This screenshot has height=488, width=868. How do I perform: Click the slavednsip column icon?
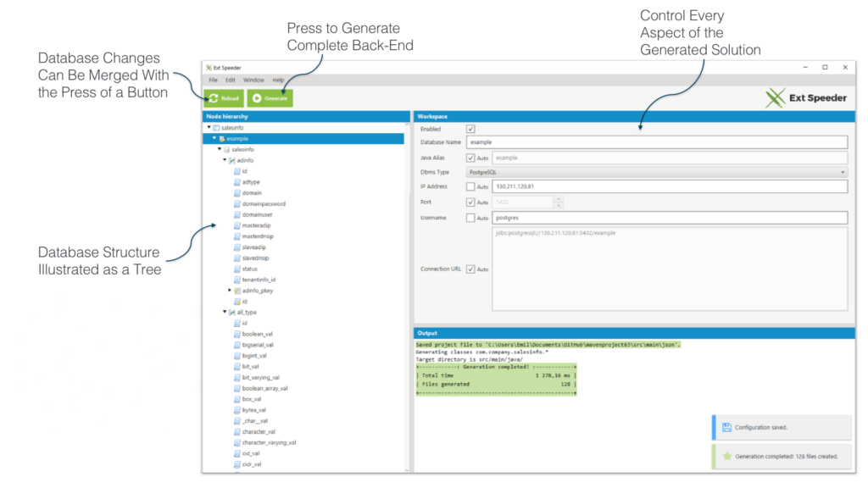(237, 258)
